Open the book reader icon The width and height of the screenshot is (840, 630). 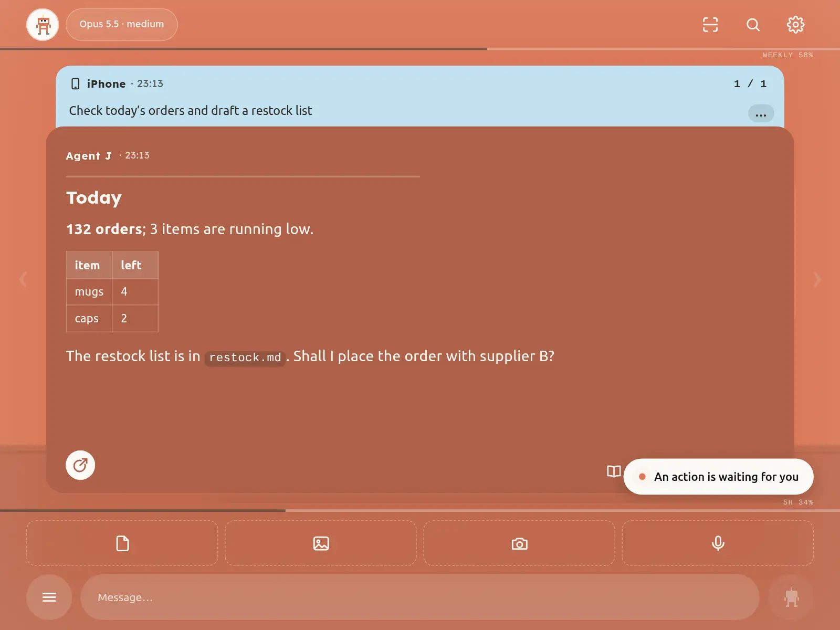coord(614,471)
